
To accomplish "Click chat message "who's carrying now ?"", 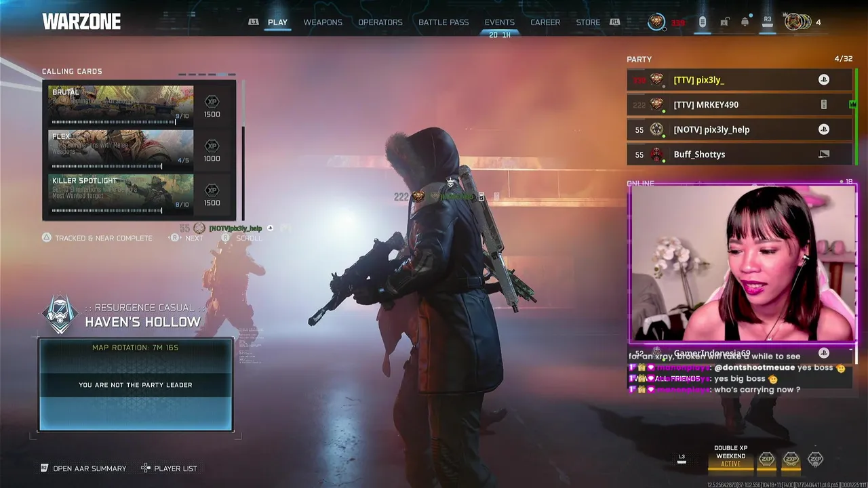I will (757, 390).
